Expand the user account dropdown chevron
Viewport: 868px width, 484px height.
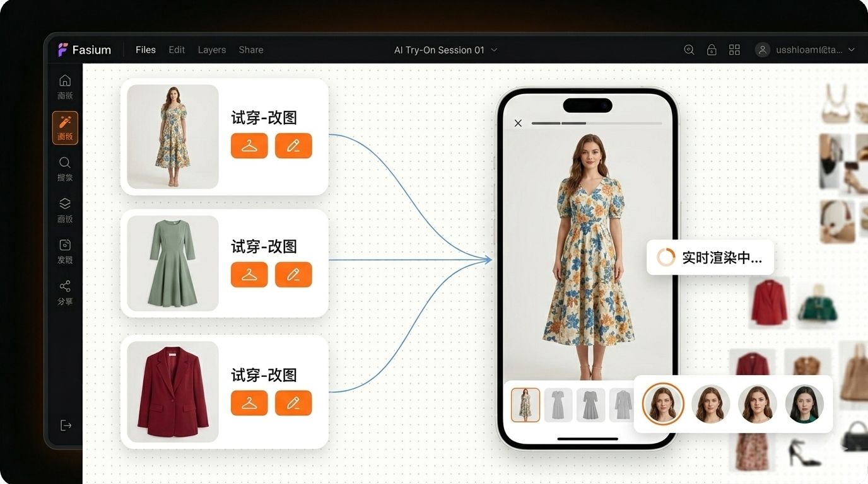(851, 50)
